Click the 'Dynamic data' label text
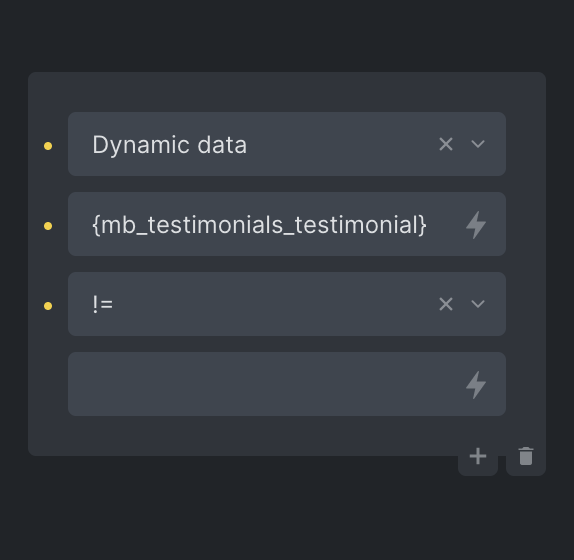The width and height of the screenshot is (574, 560). 169,145
